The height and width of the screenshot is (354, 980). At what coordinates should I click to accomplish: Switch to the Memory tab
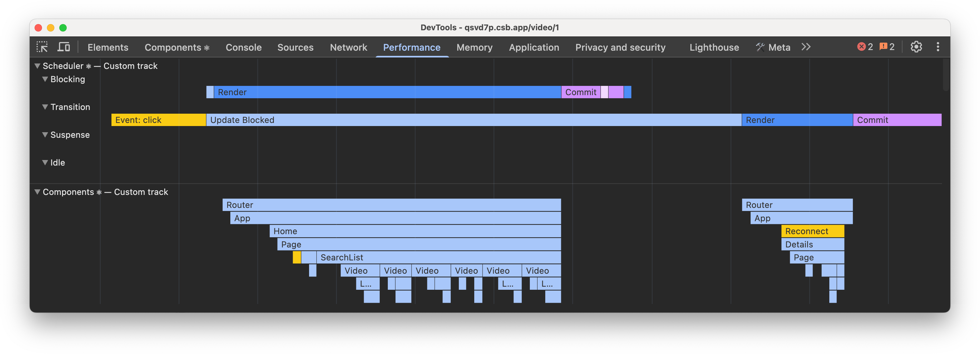(x=474, y=47)
